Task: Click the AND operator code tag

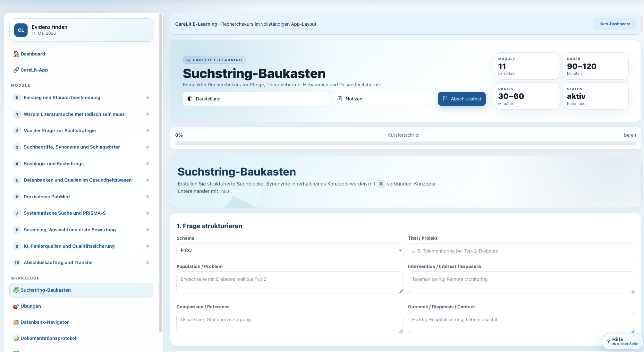Action: tap(225, 192)
